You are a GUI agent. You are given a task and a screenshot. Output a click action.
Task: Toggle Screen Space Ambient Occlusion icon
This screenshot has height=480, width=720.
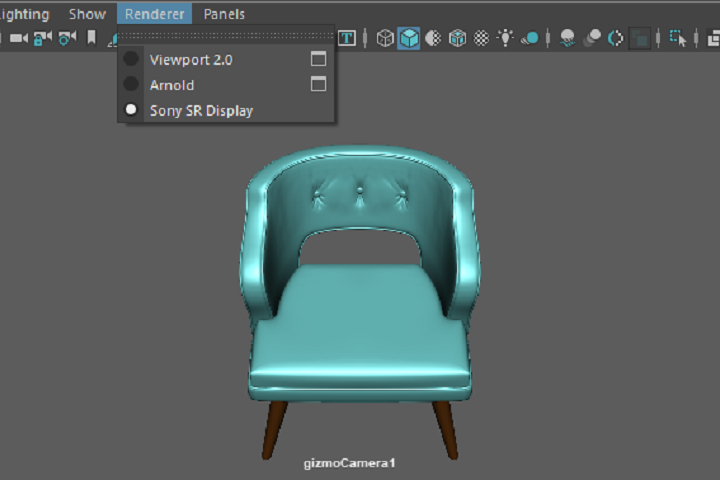click(x=568, y=38)
